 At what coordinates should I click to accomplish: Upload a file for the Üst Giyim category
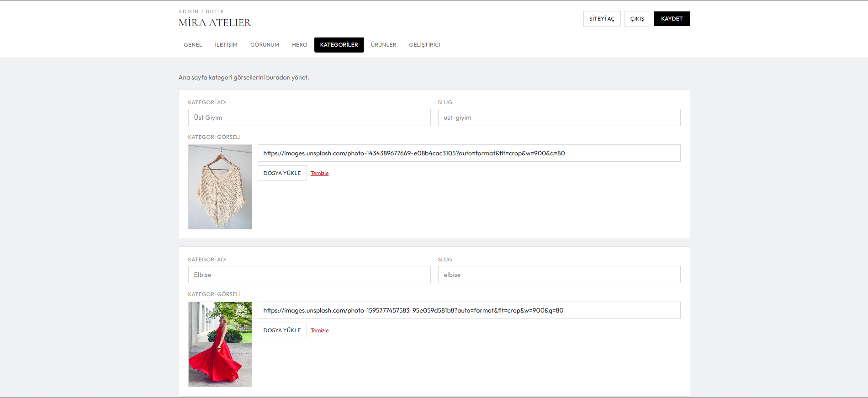pyautogui.click(x=282, y=173)
